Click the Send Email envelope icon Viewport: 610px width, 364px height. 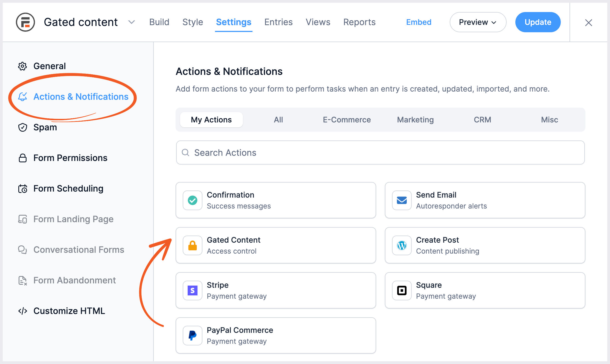(402, 200)
